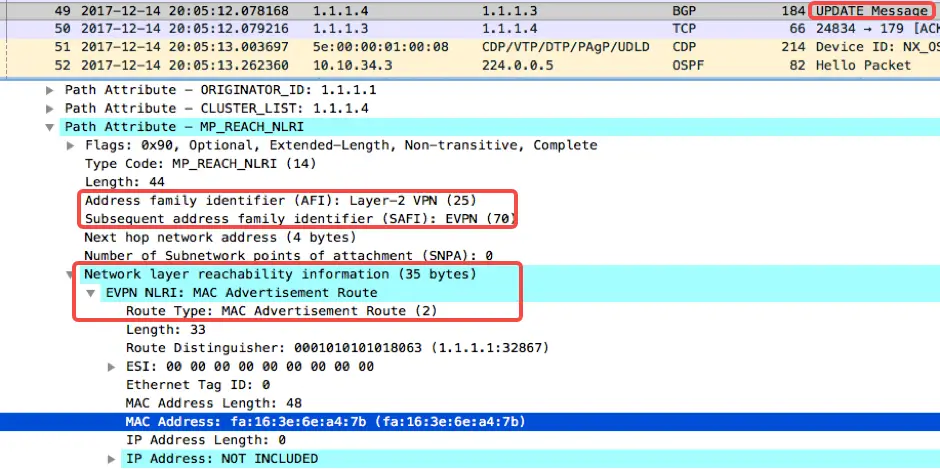The image size is (940, 469).
Task: Select Path Attribute – ORIGINATOR_ID: 1.1.1.1 row
Action: click(x=221, y=90)
